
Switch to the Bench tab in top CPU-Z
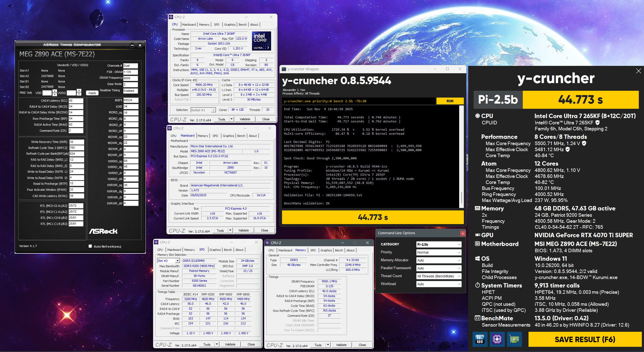point(242,25)
